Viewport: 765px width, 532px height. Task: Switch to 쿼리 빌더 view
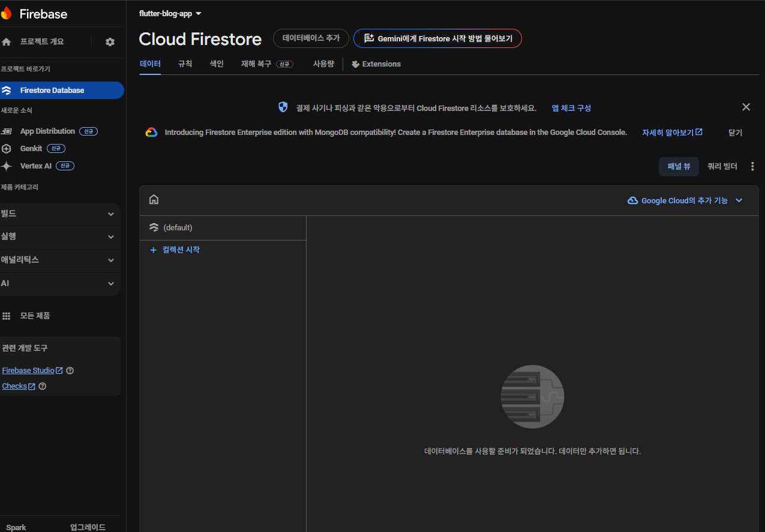pos(722,167)
